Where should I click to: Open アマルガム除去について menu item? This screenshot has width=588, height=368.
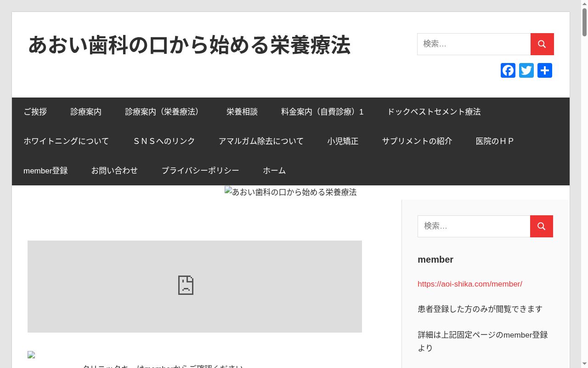tap(261, 141)
